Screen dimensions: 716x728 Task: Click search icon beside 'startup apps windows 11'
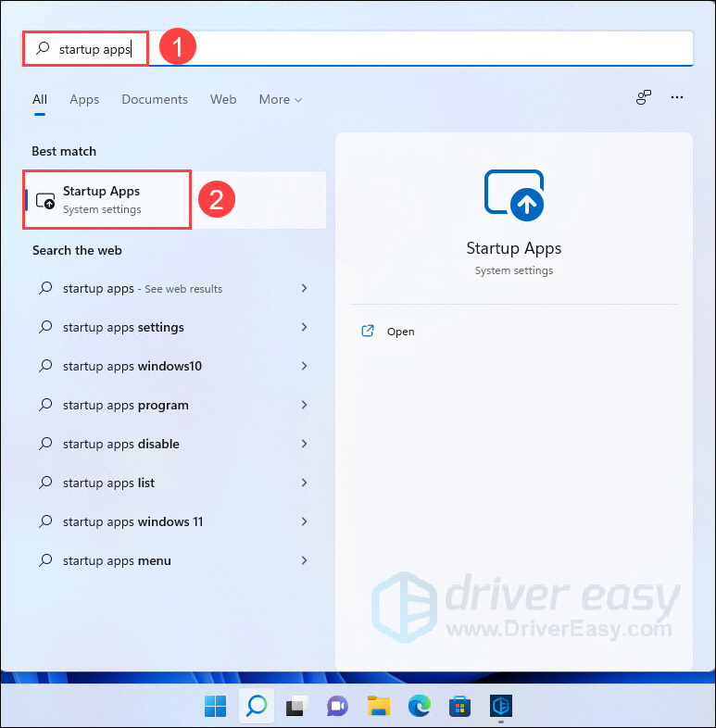click(x=45, y=521)
